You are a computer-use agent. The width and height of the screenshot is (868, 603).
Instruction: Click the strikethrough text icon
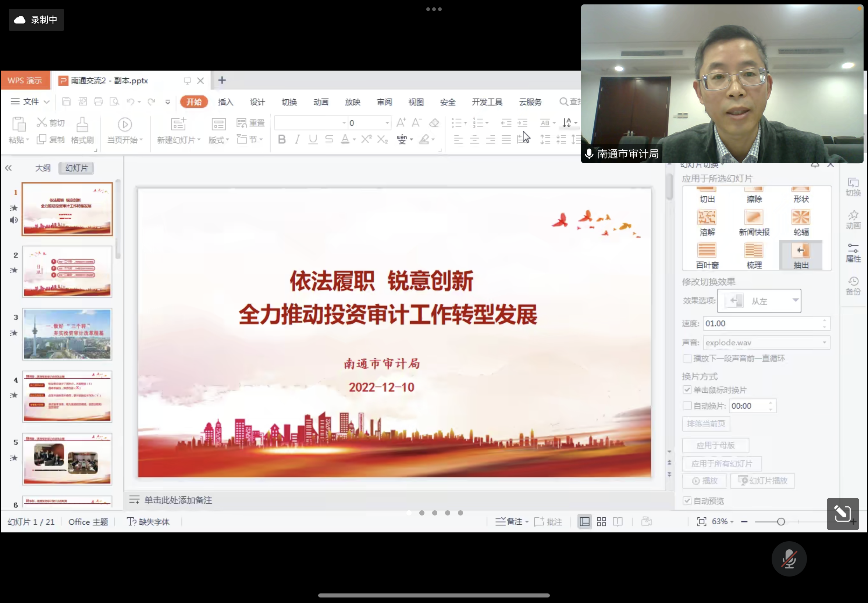coord(329,139)
